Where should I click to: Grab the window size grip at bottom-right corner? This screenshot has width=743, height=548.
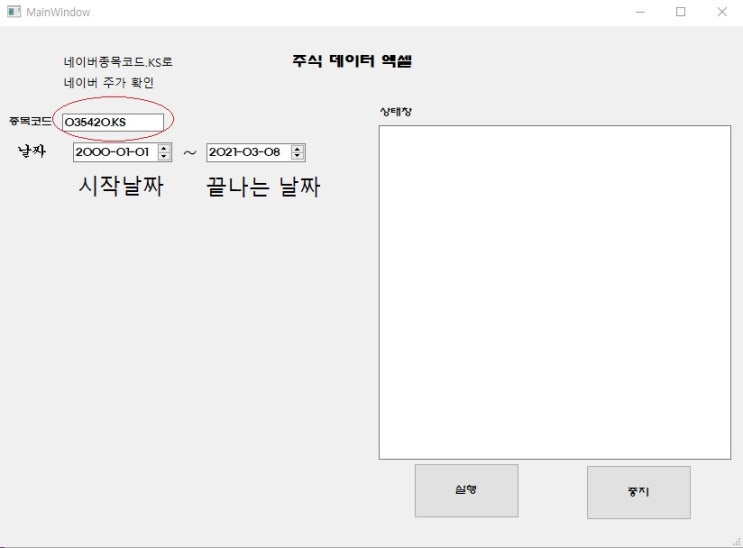[x=737, y=542]
